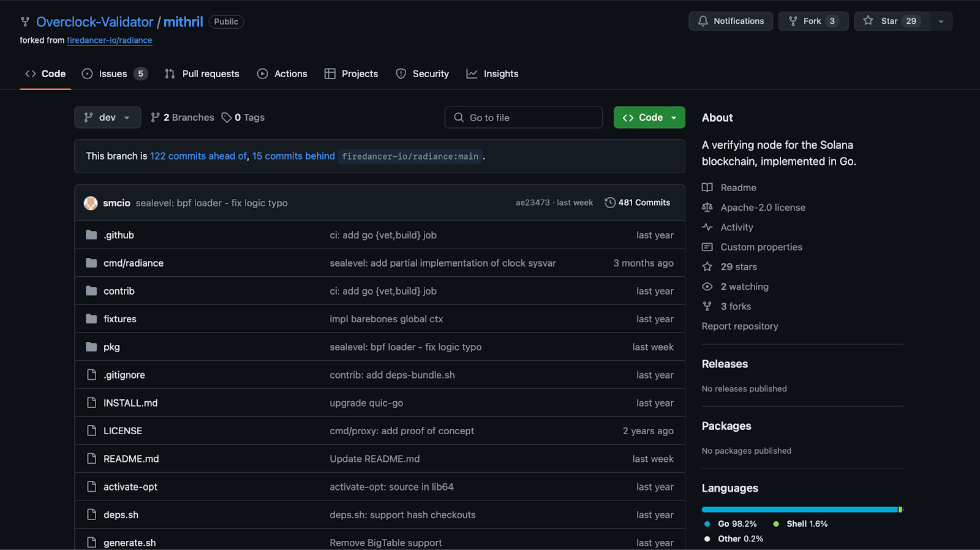This screenshot has width=980, height=550.
Task: Open the commit hash ae23473
Action: [x=533, y=203]
